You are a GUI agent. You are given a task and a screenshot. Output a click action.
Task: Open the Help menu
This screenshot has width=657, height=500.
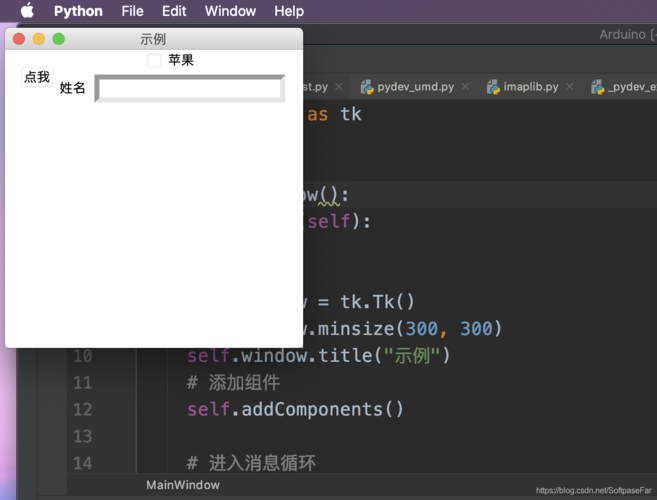pyautogui.click(x=289, y=11)
